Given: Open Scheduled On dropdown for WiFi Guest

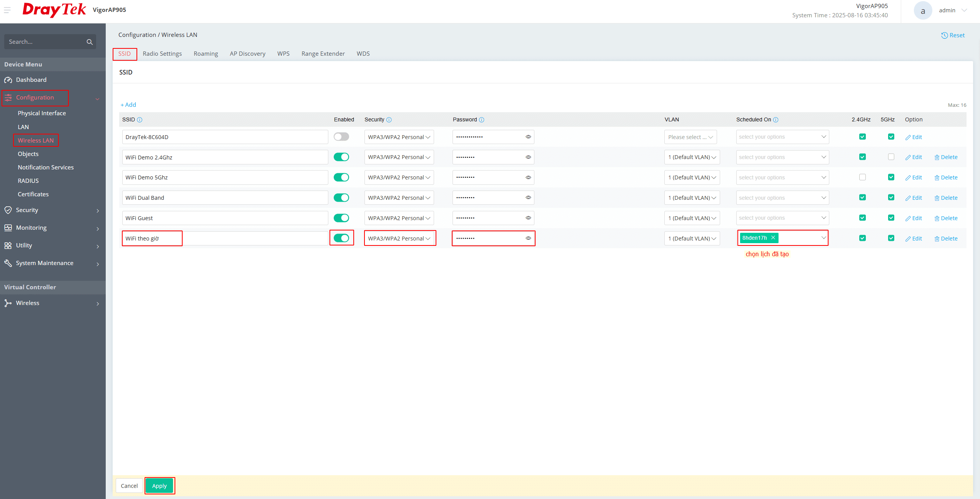Looking at the screenshot, I should (782, 218).
